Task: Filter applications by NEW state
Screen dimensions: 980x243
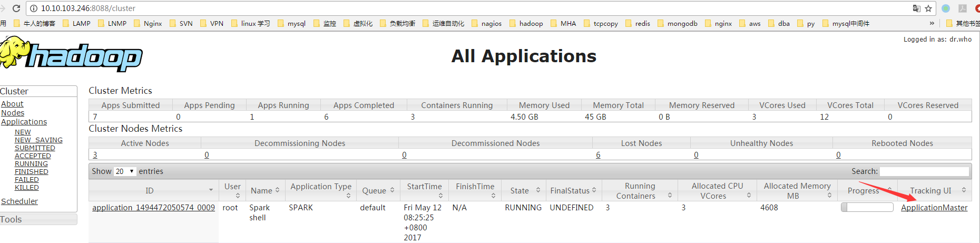Action: pyautogui.click(x=23, y=132)
